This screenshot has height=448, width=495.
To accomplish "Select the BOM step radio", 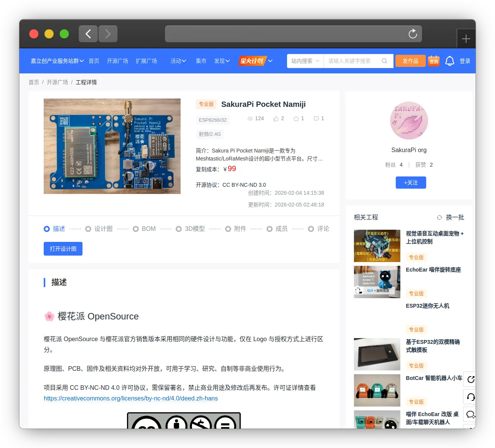I will click(136, 229).
